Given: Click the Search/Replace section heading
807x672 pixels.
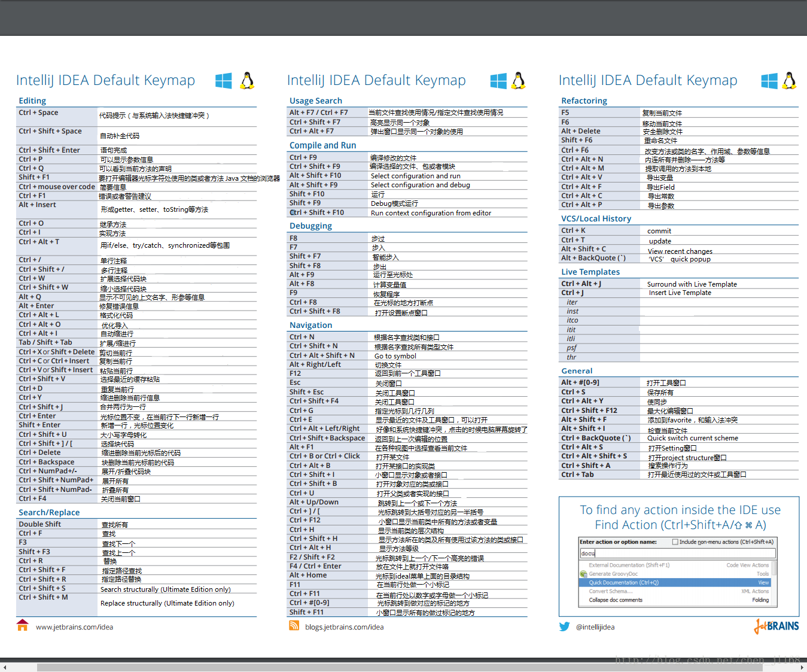Looking at the screenshot, I should click(49, 512).
